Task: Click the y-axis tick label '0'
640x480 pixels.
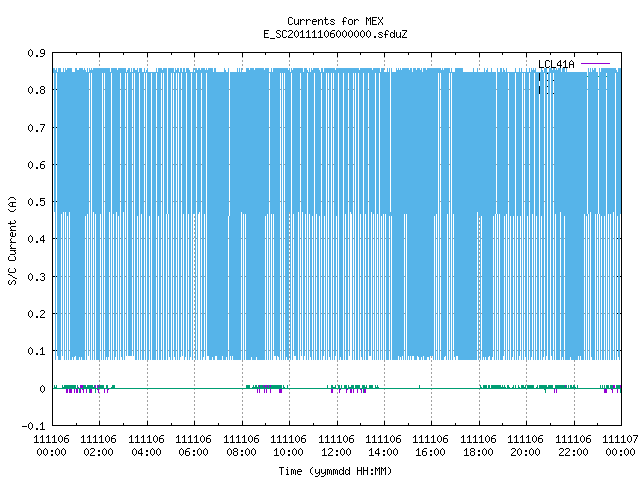Action: pyautogui.click(x=42, y=389)
